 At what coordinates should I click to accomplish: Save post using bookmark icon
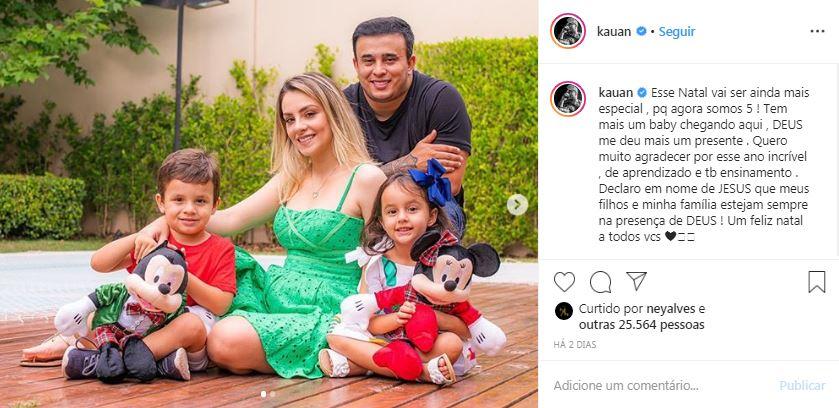[817, 282]
